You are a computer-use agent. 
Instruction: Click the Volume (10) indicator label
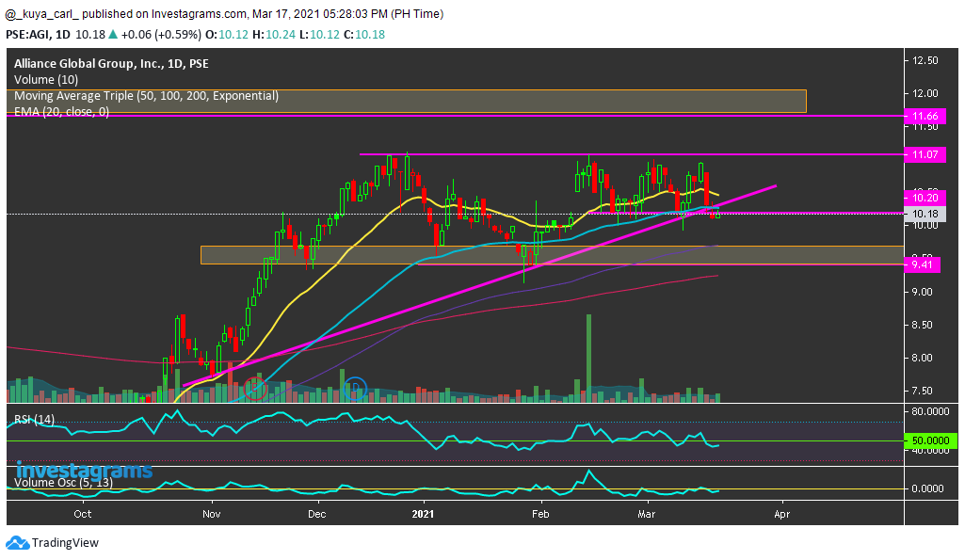pyautogui.click(x=46, y=79)
